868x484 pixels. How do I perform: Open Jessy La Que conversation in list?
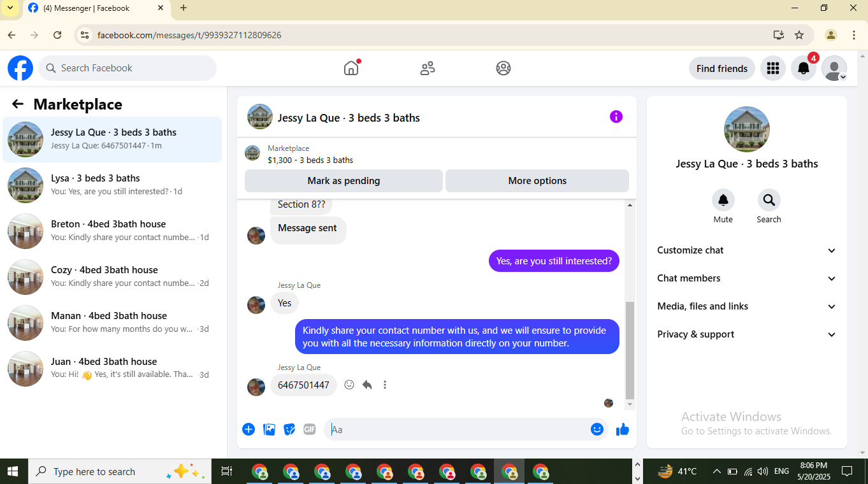click(112, 139)
